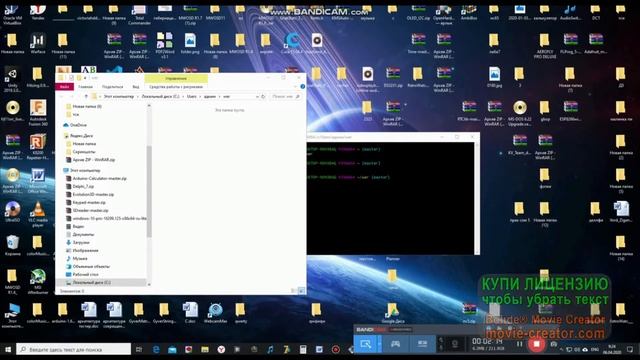This screenshot has height=360, width=640.
Task: Take a Bandicam screenshot with camera icon
Action: click(x=553, y=344)
